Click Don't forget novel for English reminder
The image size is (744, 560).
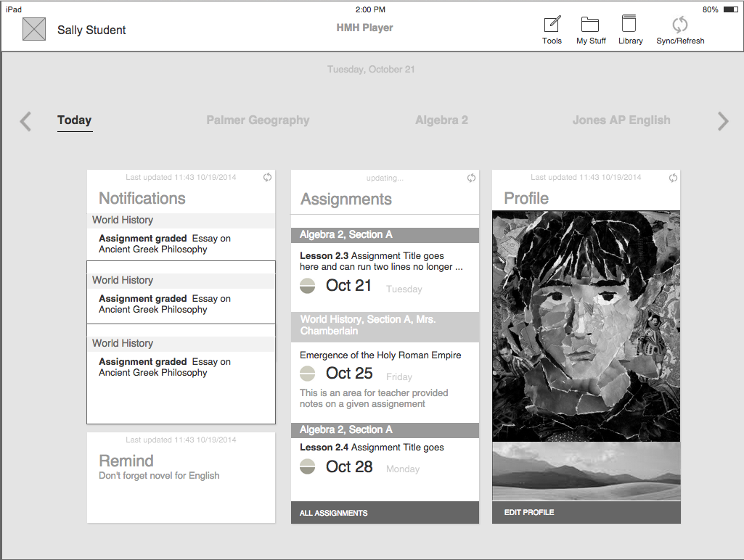(159, 476)
